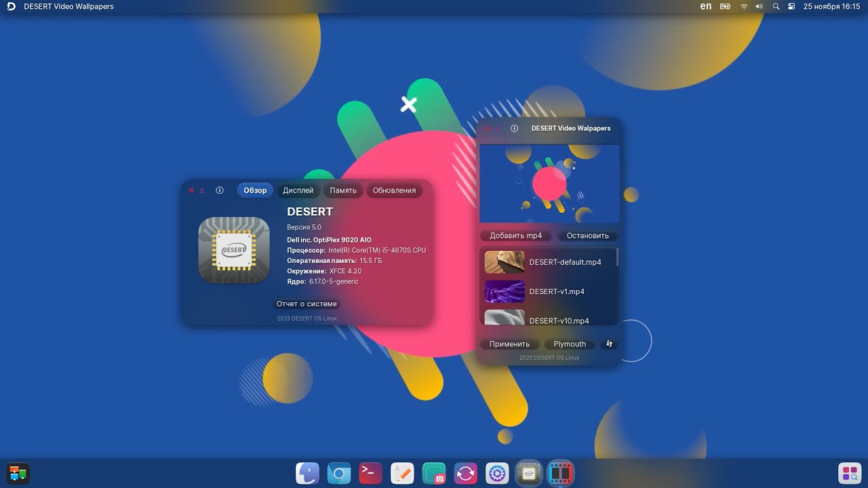Switch to the Обновления tab
This screenshot has height=488, width=868.
pos(394,190)
